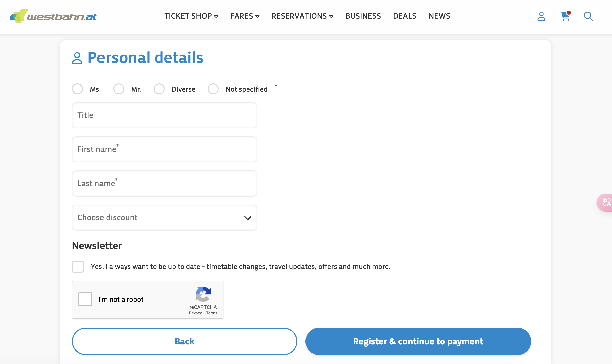
Task: Expand the Choose discount dropdown
Action: click(165, 218)
